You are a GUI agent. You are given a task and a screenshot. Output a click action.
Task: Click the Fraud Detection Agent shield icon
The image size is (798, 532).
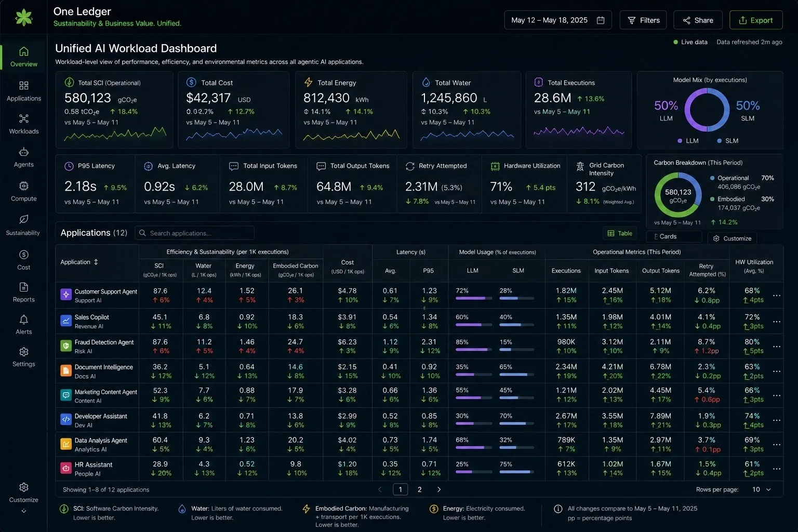[x=66, y=345]
